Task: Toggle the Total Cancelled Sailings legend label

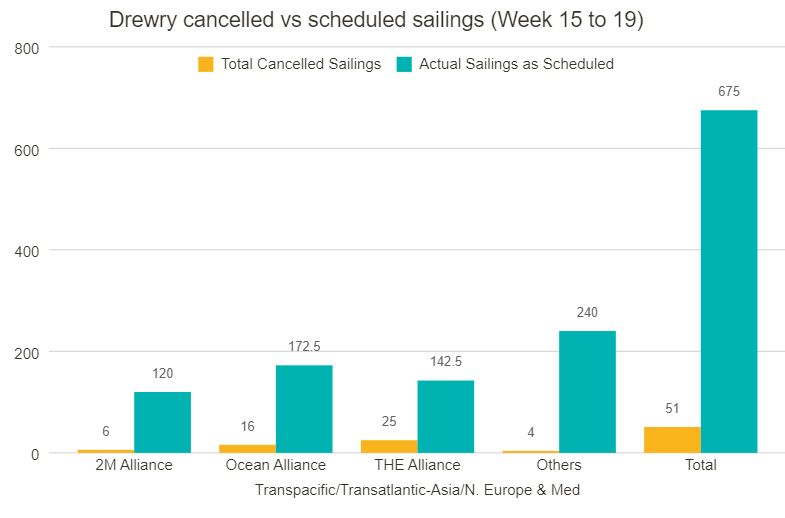Action: (301, 64)
